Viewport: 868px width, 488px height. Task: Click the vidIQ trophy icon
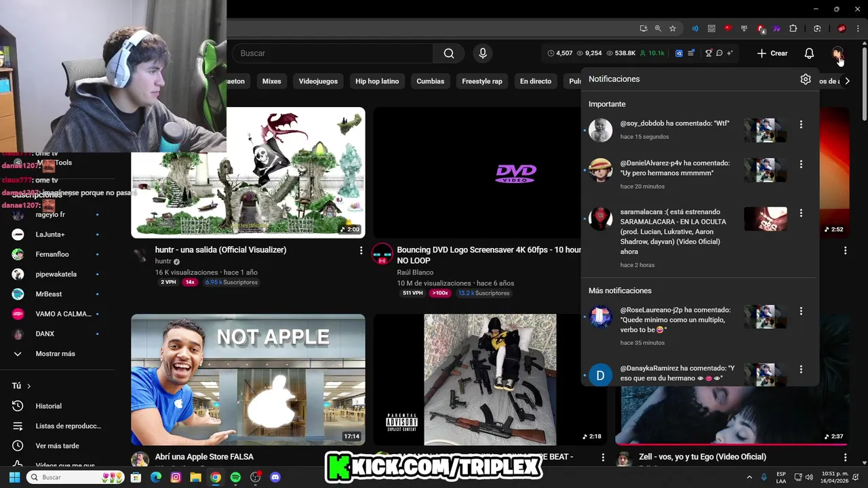(x=709, y=54)
